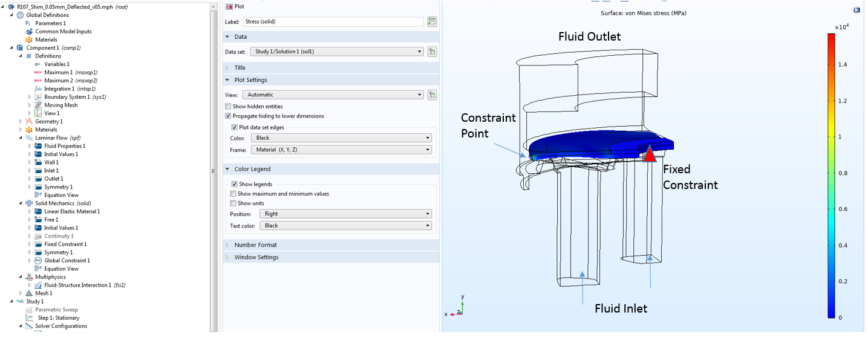868x338 pixels.
Task: Enable Show hidden entities checkbox
Action: pos(228,107)
